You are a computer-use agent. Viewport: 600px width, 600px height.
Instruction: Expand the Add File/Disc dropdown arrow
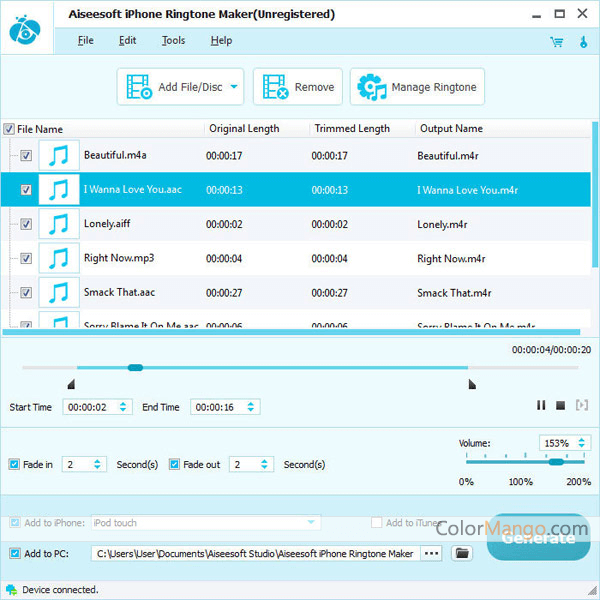tap(235, 87)
